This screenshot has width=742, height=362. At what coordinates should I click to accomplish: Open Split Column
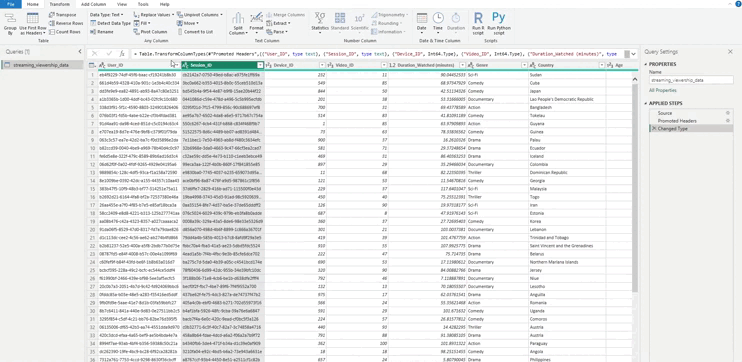point(238,24)
